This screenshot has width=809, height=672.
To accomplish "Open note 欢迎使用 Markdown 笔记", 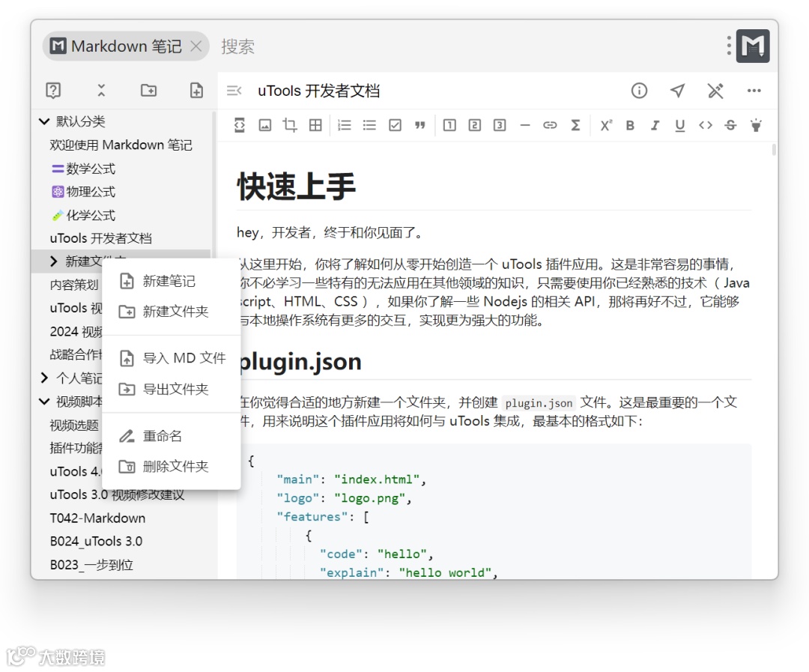I will (x=121, y=145).
